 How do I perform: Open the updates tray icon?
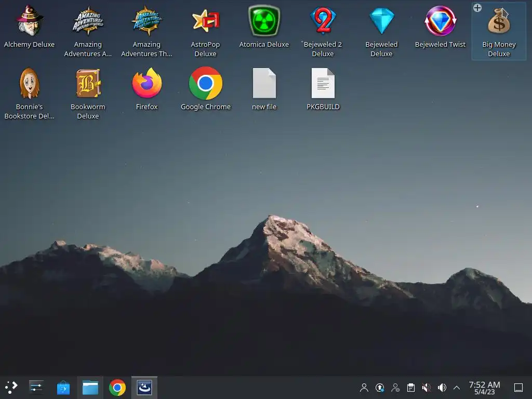pos(380,388)
